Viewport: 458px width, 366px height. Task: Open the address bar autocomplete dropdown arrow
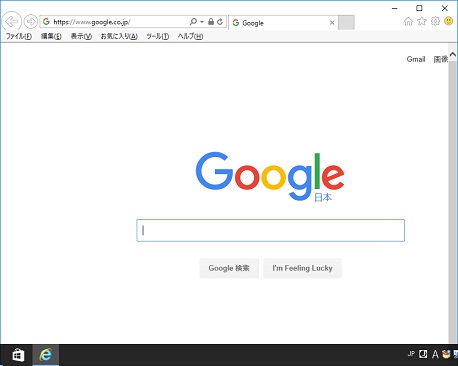(202, 22)
